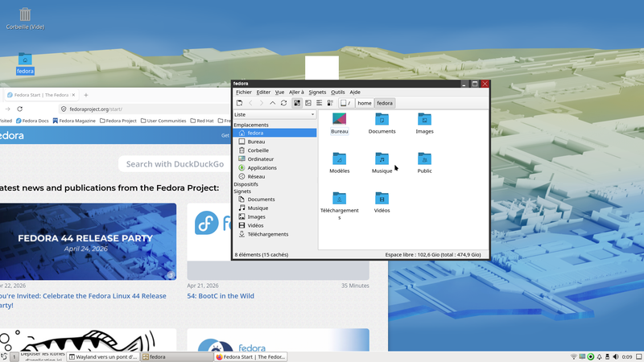Open the Signets menu
Screen dimensions: 644x362
point(317,92)
